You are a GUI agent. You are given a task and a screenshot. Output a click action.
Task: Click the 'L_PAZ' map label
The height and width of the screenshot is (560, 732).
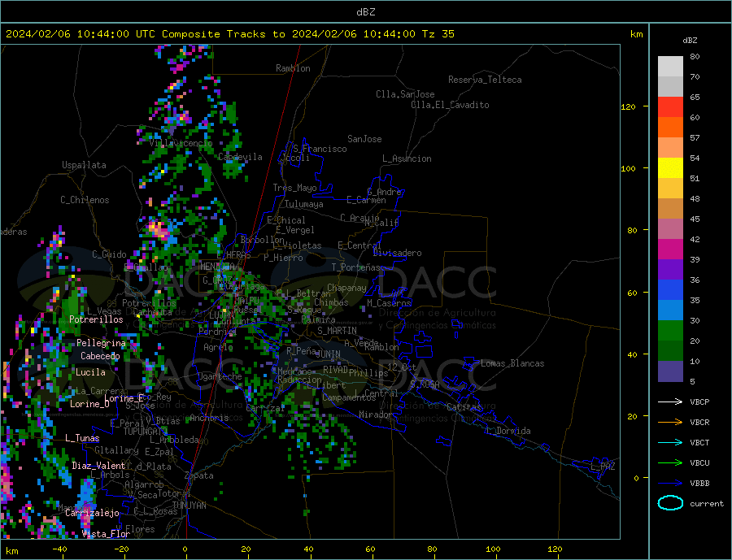(x=603, y=467)
